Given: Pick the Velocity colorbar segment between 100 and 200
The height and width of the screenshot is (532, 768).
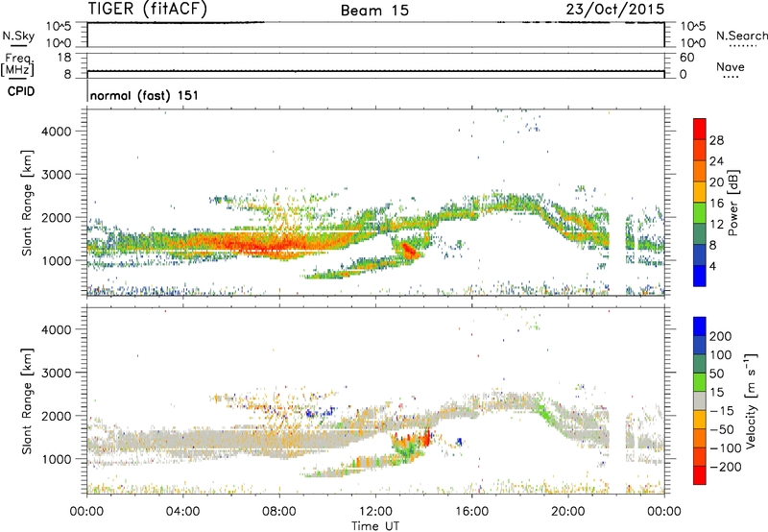Looking at the screenshot, I should click(x=700, y=345).
